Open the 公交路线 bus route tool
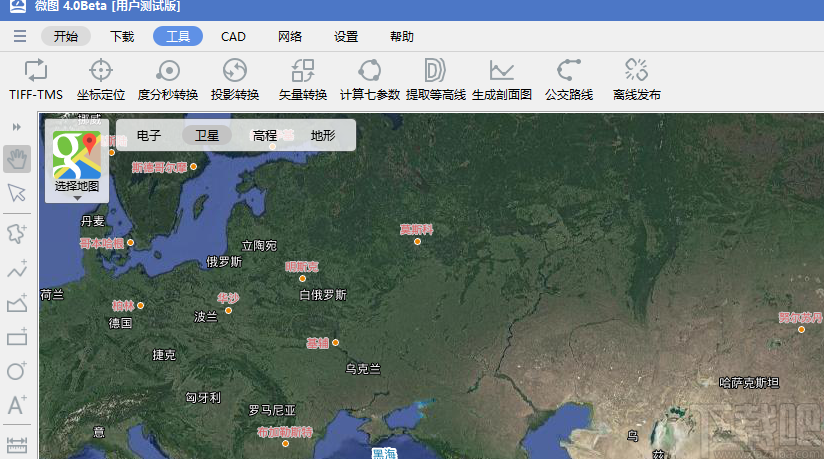The width and height of the screenshot is (824, 459). pos(569,80)
